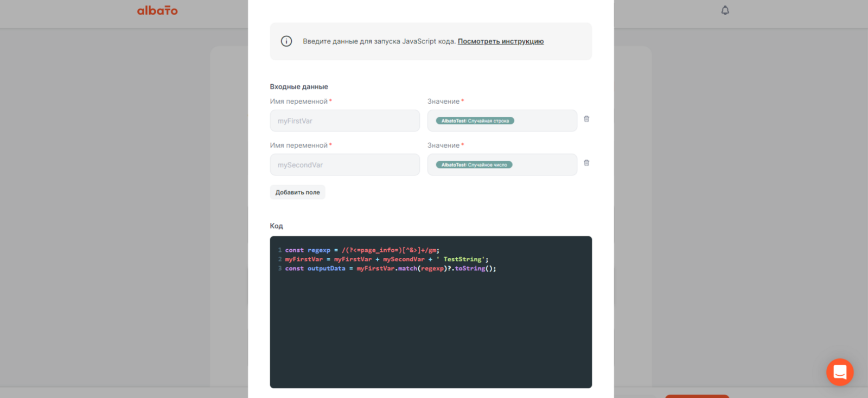This screenshot has width=868, height=398.
Task: Click the 'const outputData' code line
Action: (390, 269)
